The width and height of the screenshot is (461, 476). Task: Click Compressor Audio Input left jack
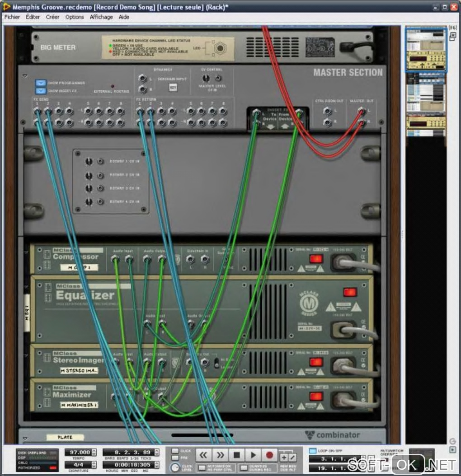coord(115,259)
